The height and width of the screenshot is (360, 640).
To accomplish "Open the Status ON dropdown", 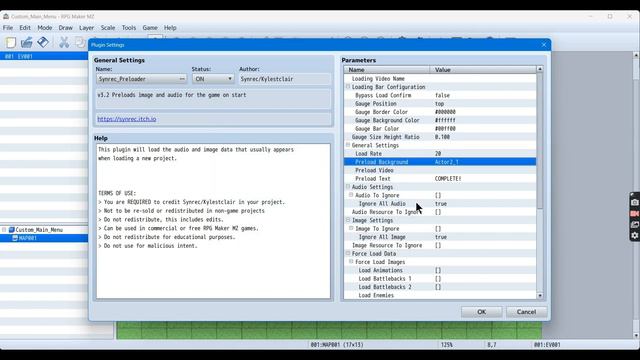I will tap(213, 79).
